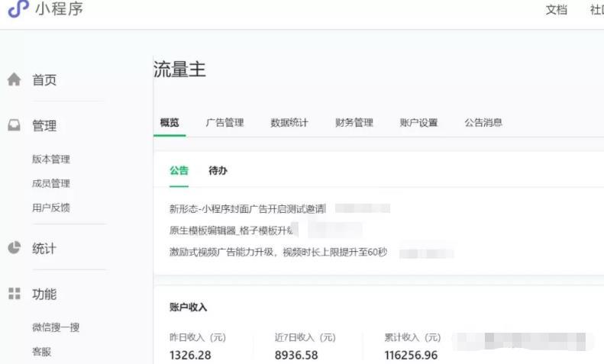
Task: Open 客服 in the sidebar
Action: coord(41,352)
